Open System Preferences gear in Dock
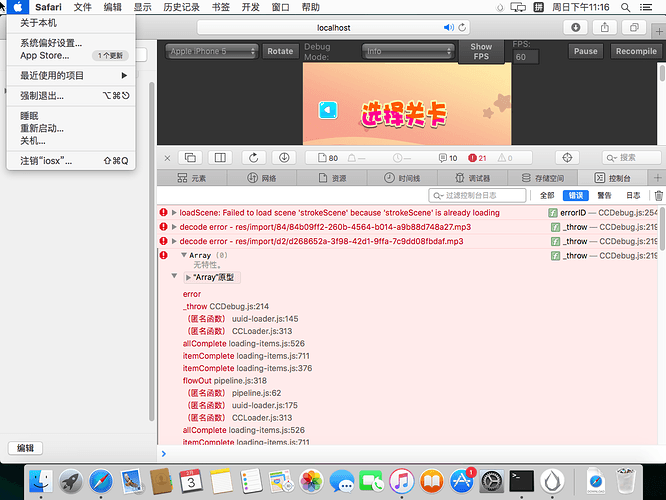Image resolution: width=666 pixels, height=500 pixels. click(x=492, y=481)
